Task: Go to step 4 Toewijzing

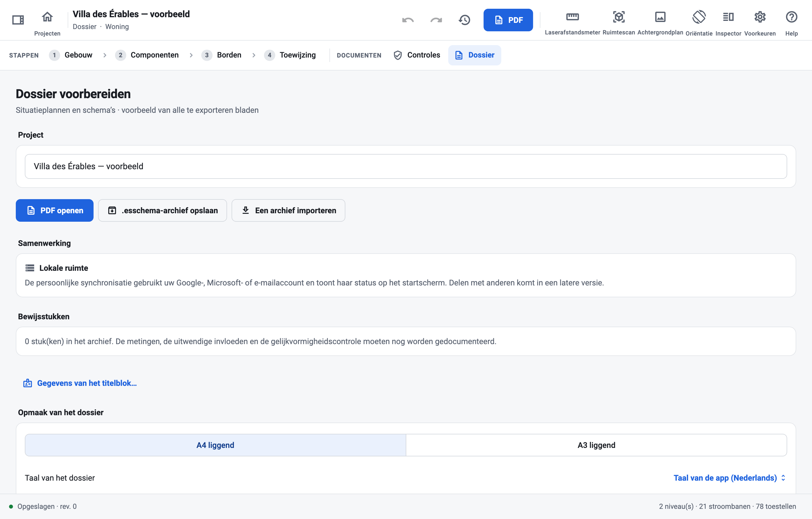Action: 290,55
